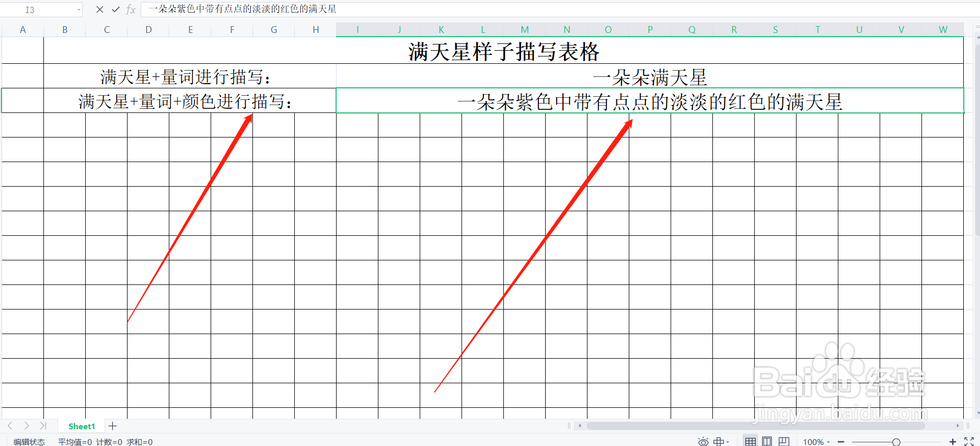Select column E header

click(x=190, y=30)
